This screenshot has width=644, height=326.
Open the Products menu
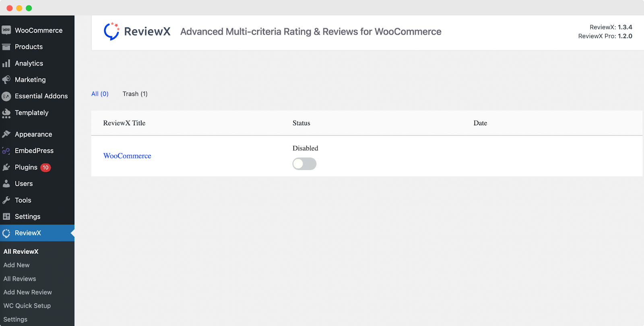pos(29,47)
